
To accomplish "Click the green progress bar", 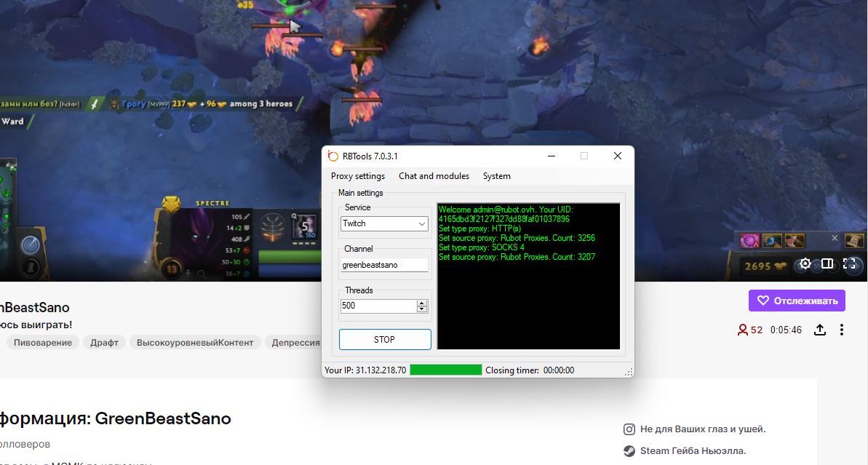I will tap(445, 370).
